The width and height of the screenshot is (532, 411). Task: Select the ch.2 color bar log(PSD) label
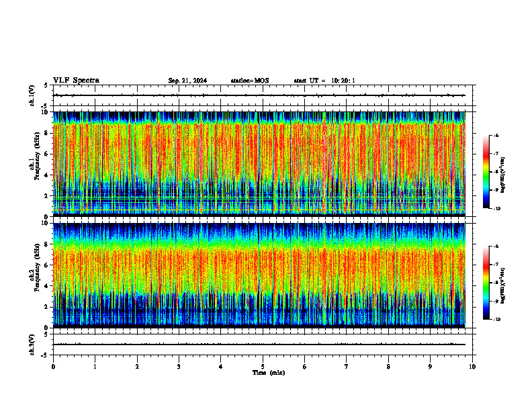point(503,285)
